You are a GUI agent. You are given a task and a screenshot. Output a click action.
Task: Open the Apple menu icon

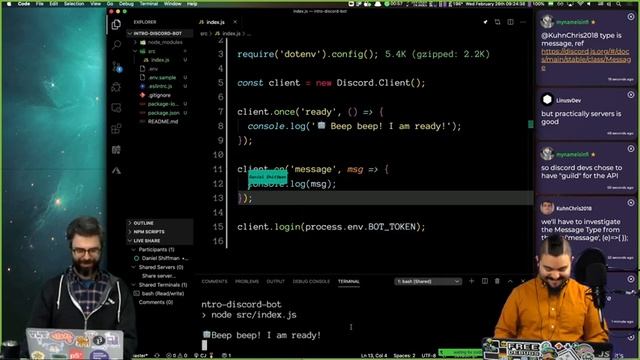9,4
